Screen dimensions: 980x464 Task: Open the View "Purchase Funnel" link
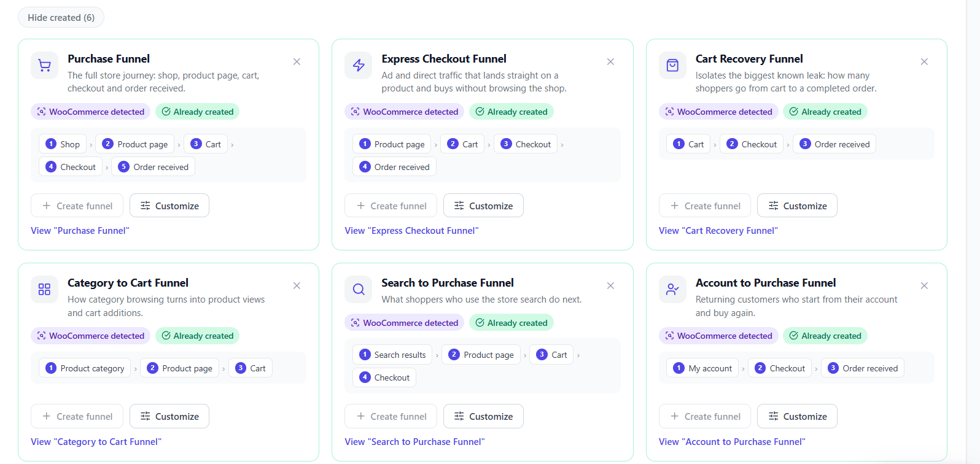point(80,231)
